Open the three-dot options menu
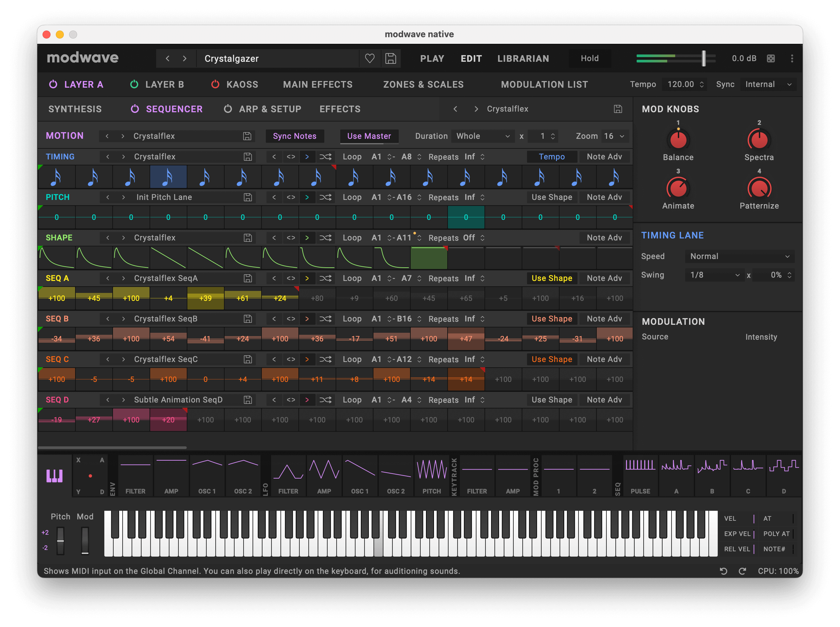Image resolution: width=840 pixels, height=627 pixels. coord(792,58)
